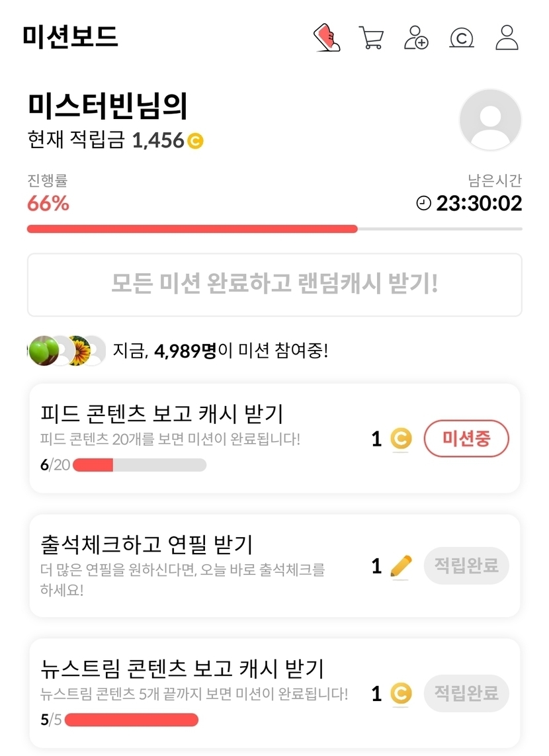Click 적립완료 button for 출석체크 mission
This screenshot has width=549, height=756.
466,566
